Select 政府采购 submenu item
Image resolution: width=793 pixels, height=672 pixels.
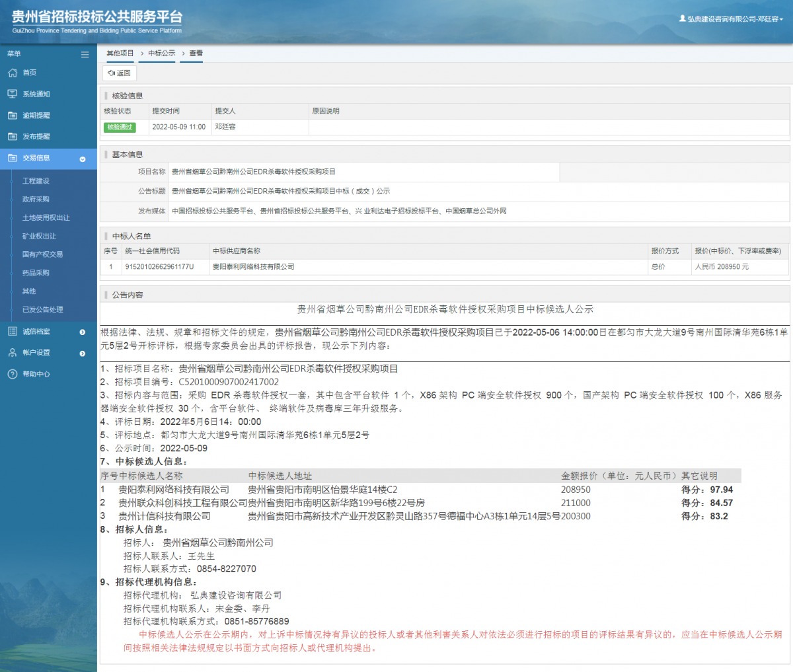[36, 199]
